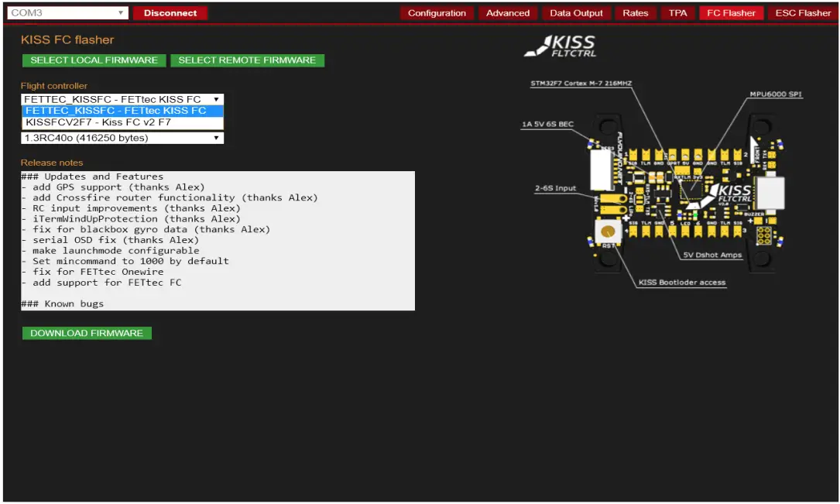
Task: Open the 1.3RC40o firmware version dropdown
Action: (x=122, y=138)
